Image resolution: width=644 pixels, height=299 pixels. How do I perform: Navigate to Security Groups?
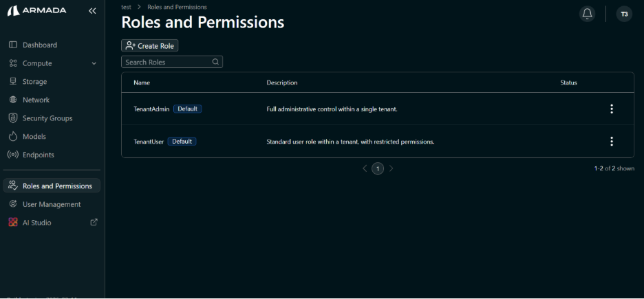(47, 118)
